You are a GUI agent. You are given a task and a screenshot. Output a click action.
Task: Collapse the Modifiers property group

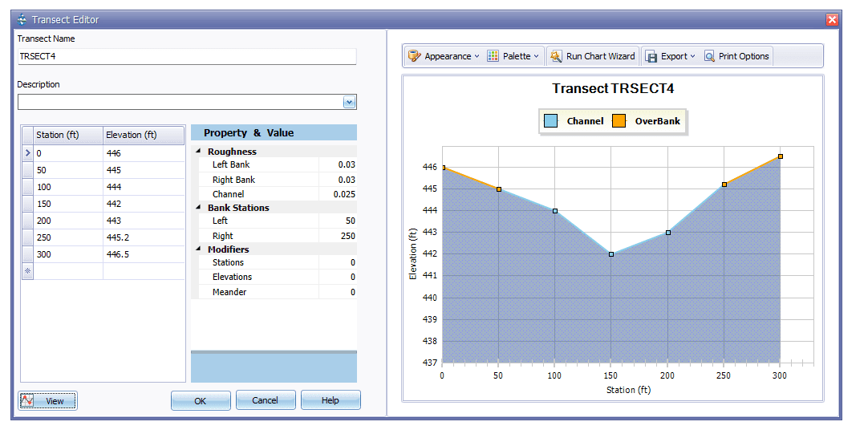pos(198,249)
